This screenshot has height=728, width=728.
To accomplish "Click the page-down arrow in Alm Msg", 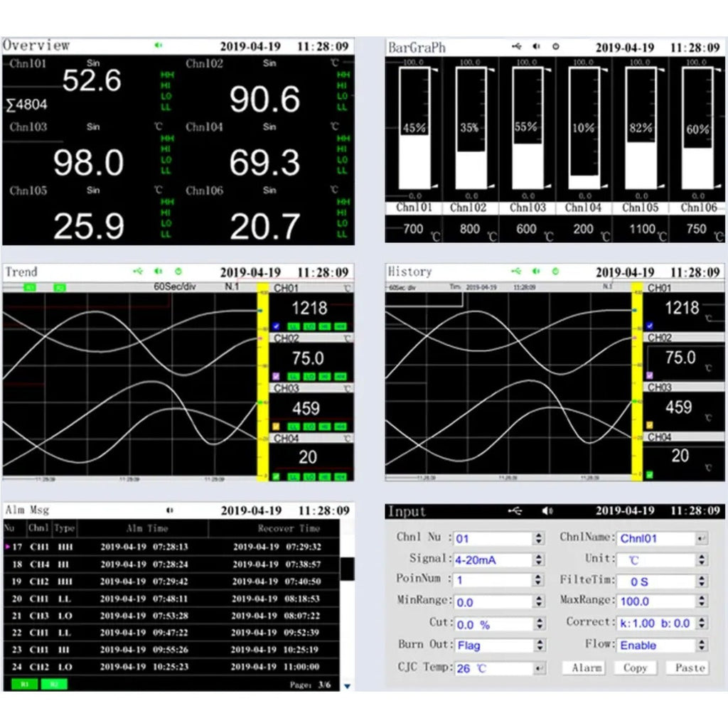I will pos(347,686).
